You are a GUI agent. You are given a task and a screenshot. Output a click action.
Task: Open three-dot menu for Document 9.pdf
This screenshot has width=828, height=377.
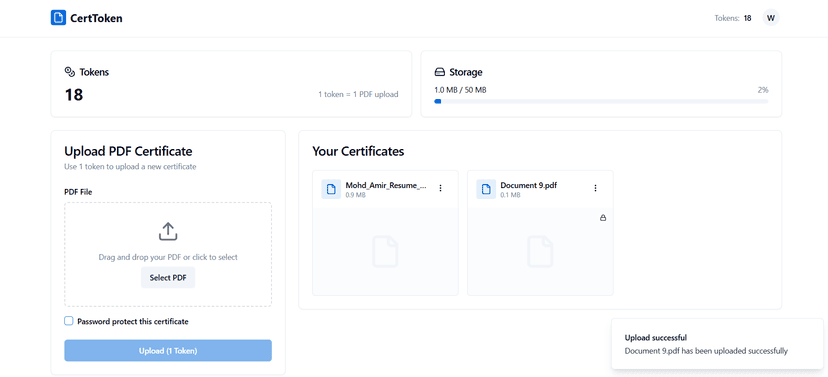pos(595,188)
